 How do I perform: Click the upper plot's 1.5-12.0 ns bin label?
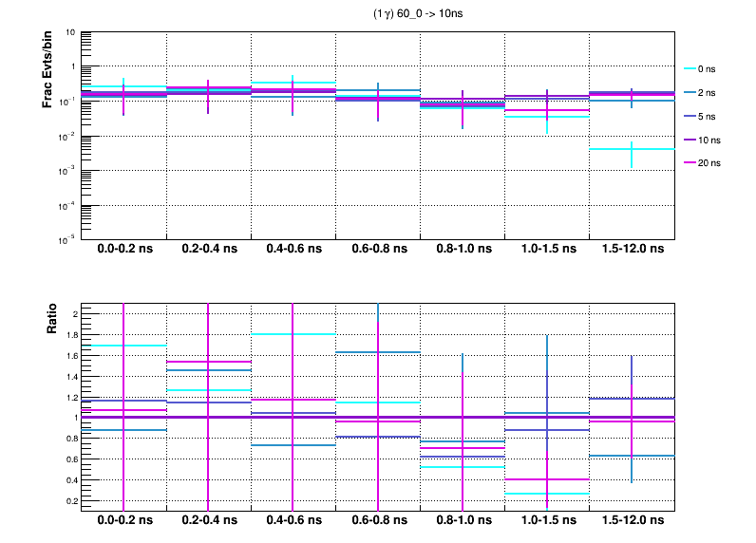[x=632, y=249]
